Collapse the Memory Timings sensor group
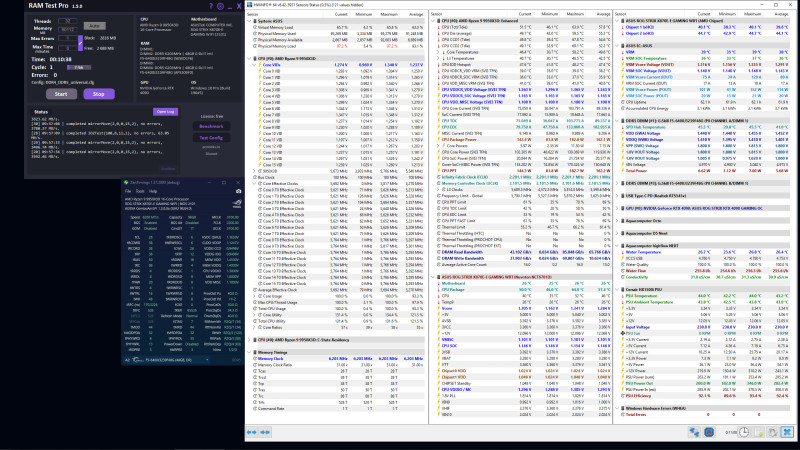 [x=249, y=353]
